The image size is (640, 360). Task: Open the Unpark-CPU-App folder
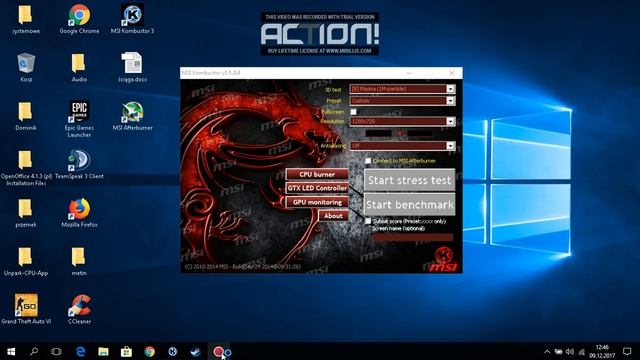point(26,261)
